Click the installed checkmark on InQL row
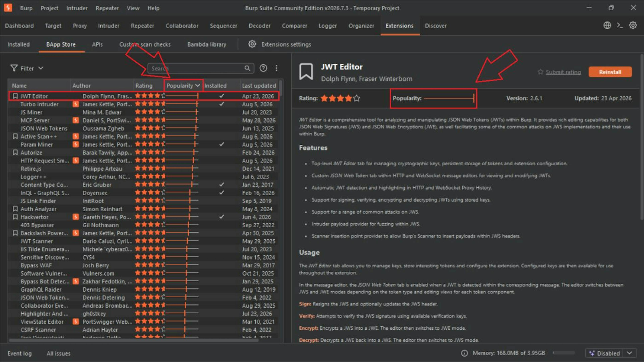 pos(222,192)
